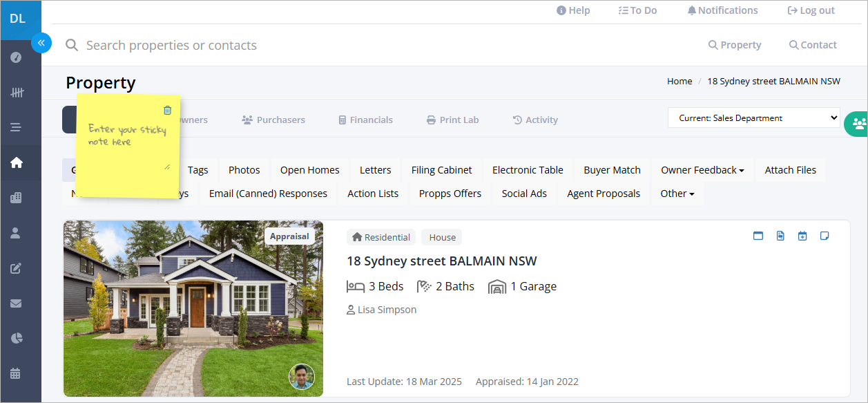This screenshot has height=403, width=868.
Task: Open the pie chart reports icon
Action: (16, 338)
